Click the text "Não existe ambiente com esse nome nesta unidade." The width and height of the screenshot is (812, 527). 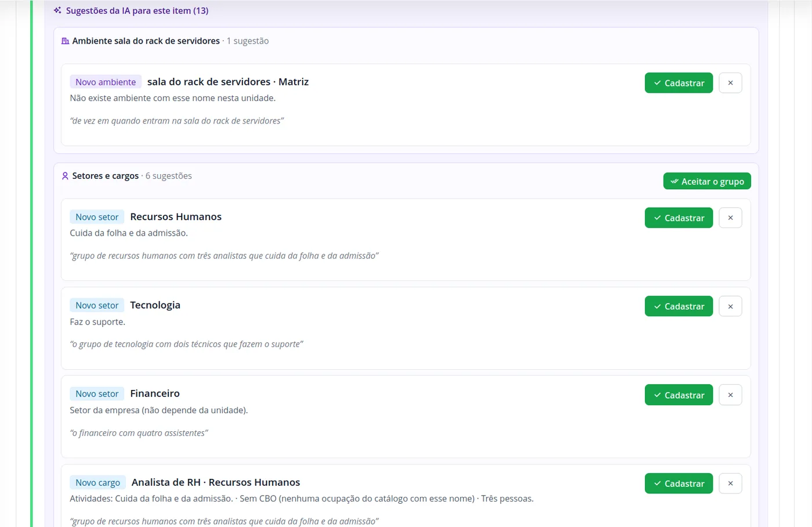173,98
